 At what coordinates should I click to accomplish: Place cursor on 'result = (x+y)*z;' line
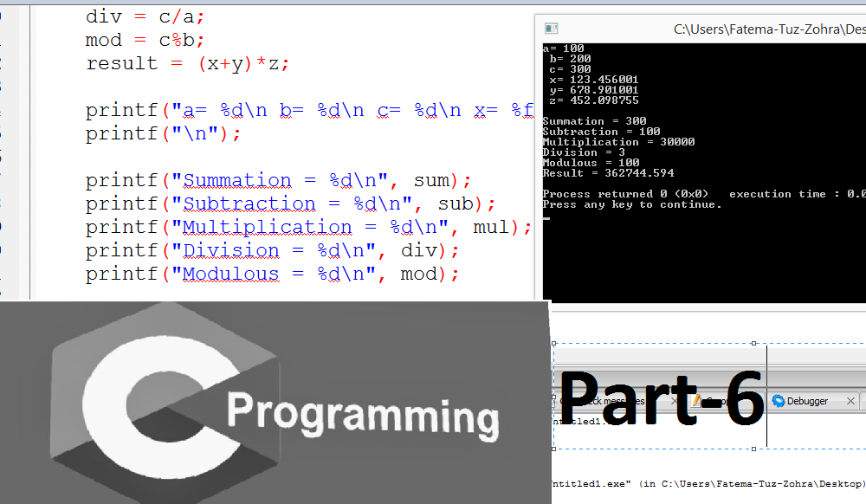187,63
